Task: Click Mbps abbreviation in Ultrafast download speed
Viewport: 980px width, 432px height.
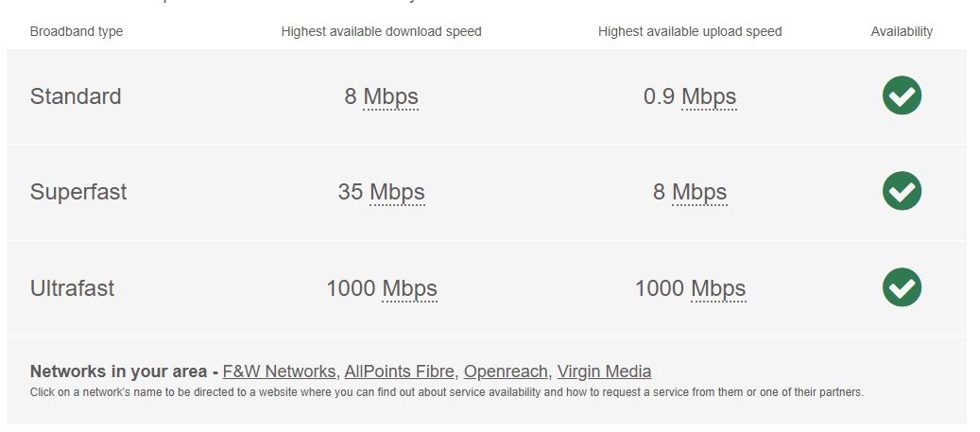Action: pos(409,288)
